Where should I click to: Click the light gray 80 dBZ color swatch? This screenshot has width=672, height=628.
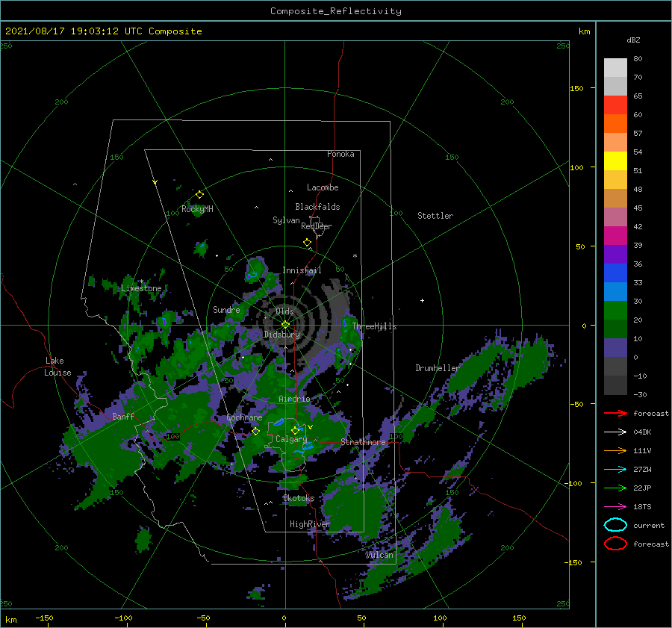[x=615, y=68]
